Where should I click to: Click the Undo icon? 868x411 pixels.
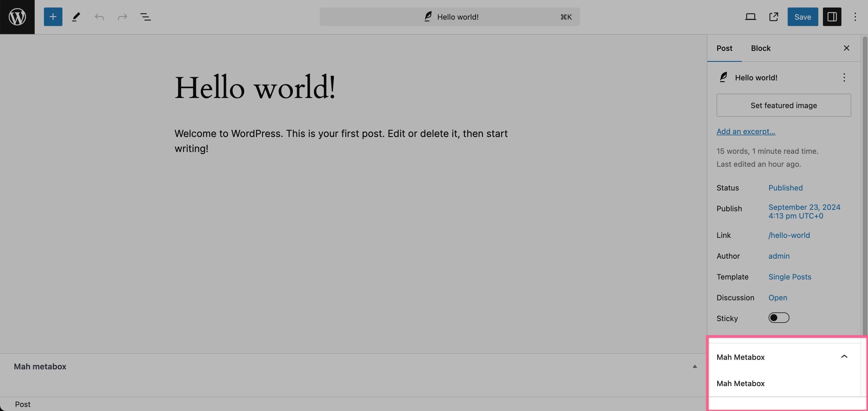tap(99, 16)
